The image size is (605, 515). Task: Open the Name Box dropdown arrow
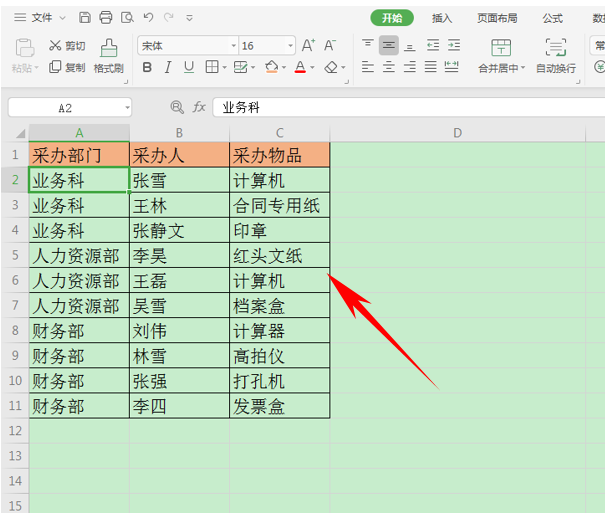(x=127, y=108)
